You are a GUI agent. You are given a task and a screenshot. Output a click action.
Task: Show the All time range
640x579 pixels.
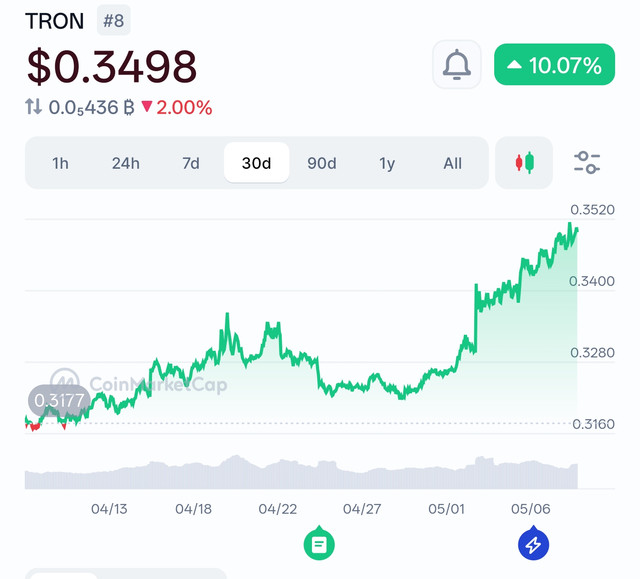tap(452, 163)
